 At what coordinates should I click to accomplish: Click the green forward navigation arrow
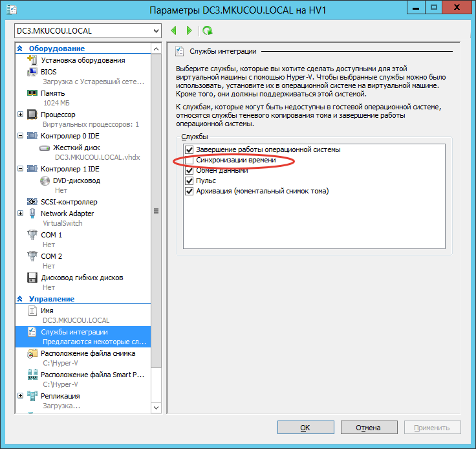pyautogui.click(x=189, y=30)
